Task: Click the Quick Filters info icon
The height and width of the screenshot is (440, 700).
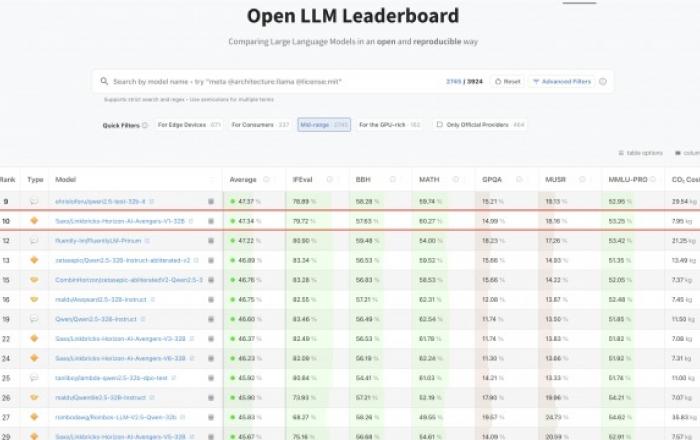Action: pos(145,125)
